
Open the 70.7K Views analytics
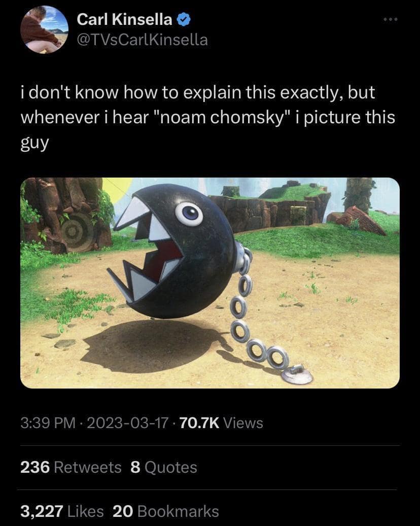221,423
